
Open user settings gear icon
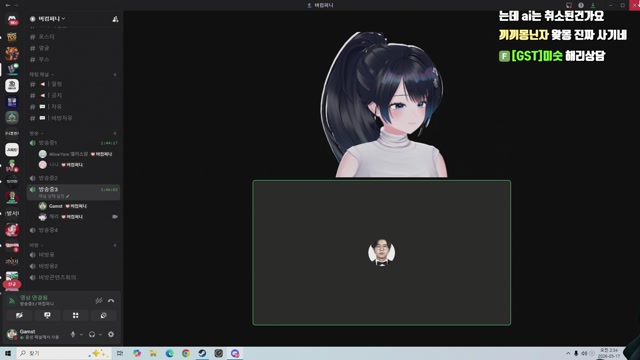point(111,334)
